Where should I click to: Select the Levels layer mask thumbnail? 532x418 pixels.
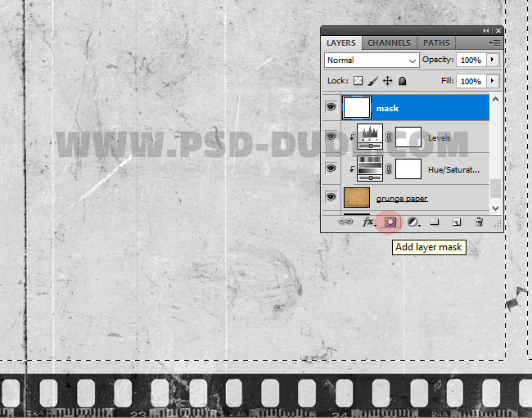(x=408, y=137)
